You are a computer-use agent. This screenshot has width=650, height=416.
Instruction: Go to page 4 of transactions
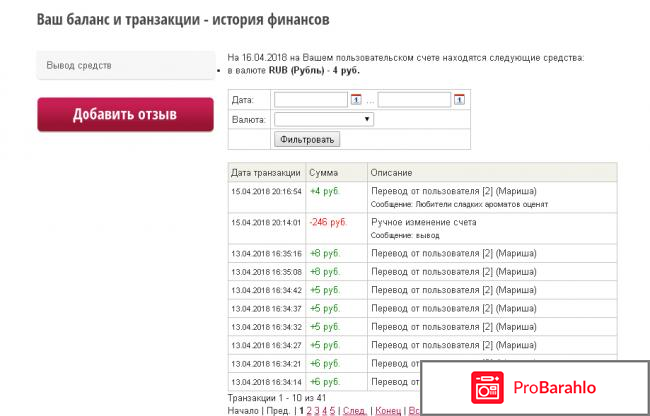[323, 410]
